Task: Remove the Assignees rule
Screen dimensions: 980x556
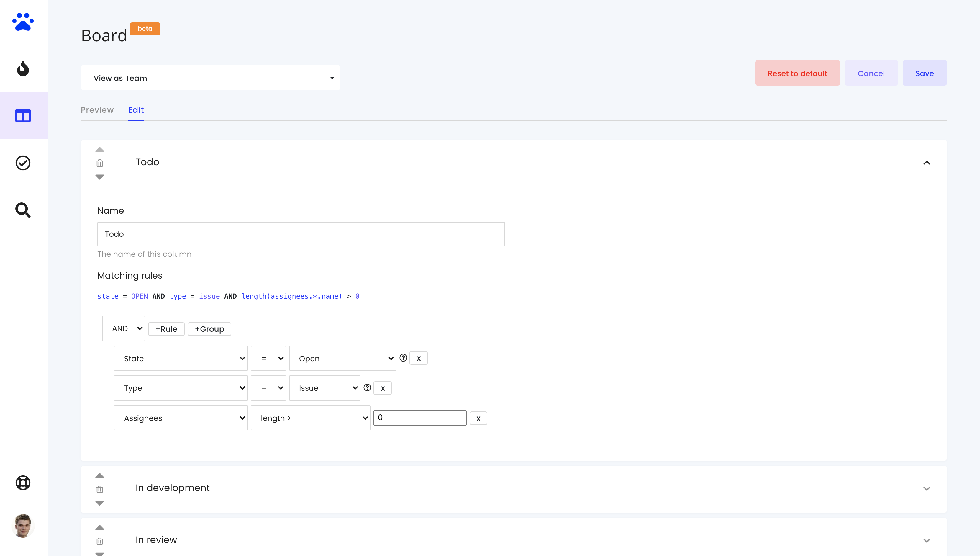Action: pyautogui.click(x=478, y=418)
